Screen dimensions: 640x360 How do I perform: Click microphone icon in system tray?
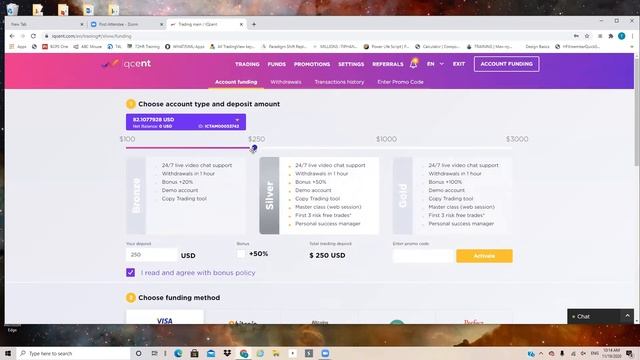(x=562, y=353)
